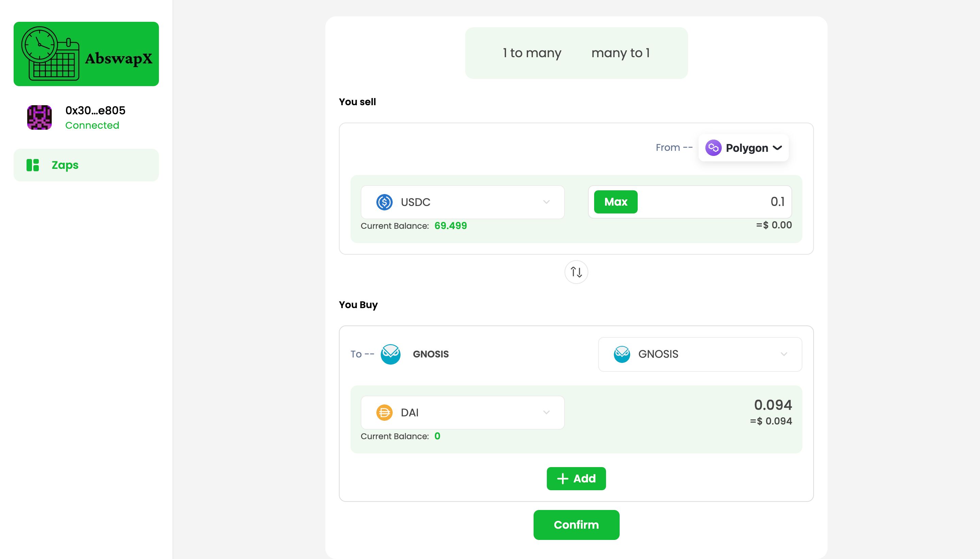Click the + Add destination token button
This screenshot has width=980, height=559.
[575, 478]
